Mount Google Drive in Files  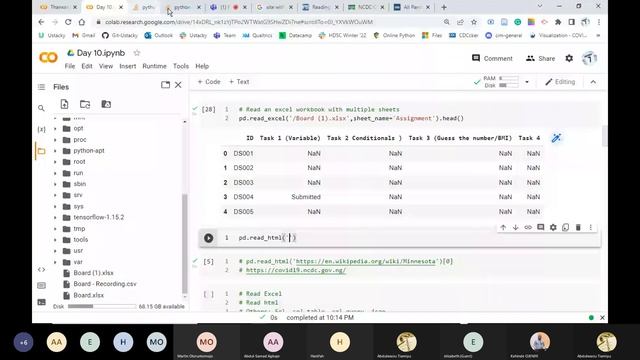pos(106,104)
